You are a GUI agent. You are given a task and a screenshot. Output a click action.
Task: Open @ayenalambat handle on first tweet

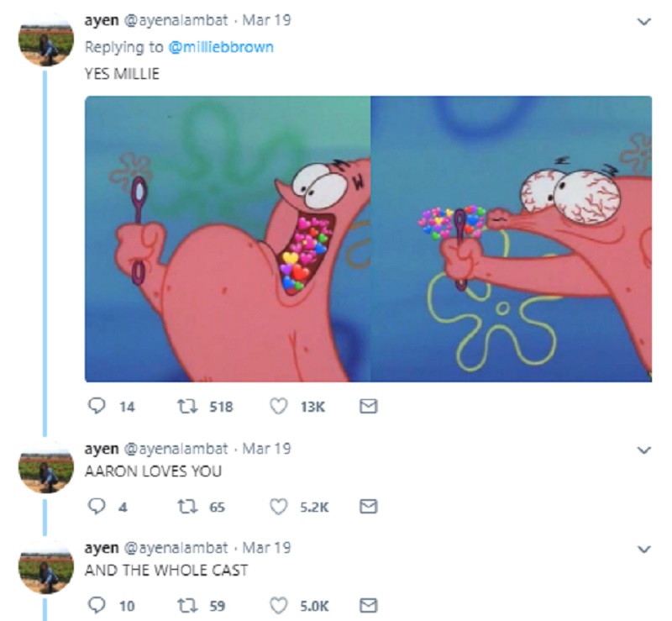(x=176, y=20)
